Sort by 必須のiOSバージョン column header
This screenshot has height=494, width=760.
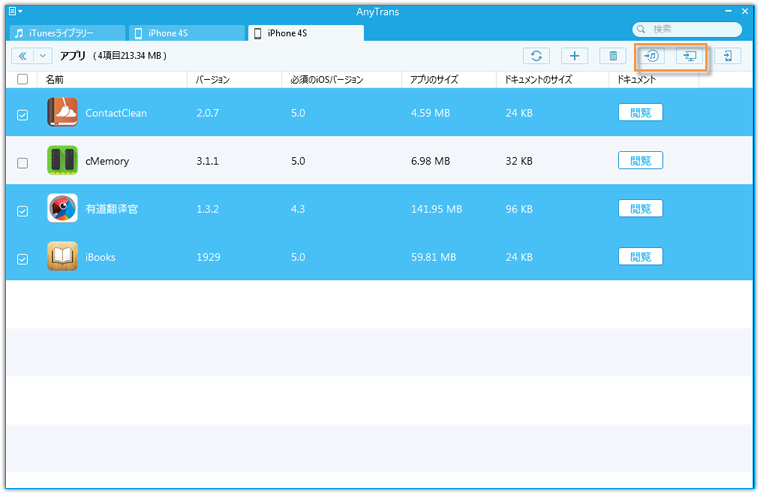(342, 80)
